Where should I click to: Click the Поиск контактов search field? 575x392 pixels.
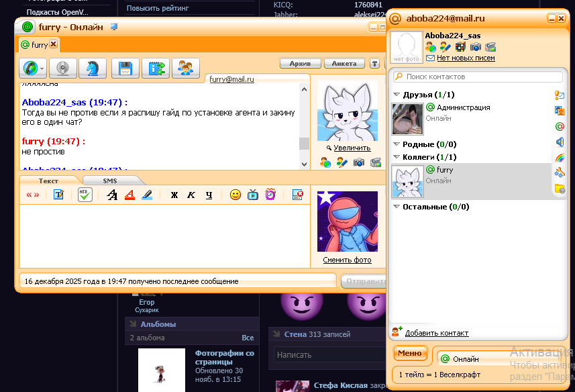pyautogui.click(x=478, y=77)
